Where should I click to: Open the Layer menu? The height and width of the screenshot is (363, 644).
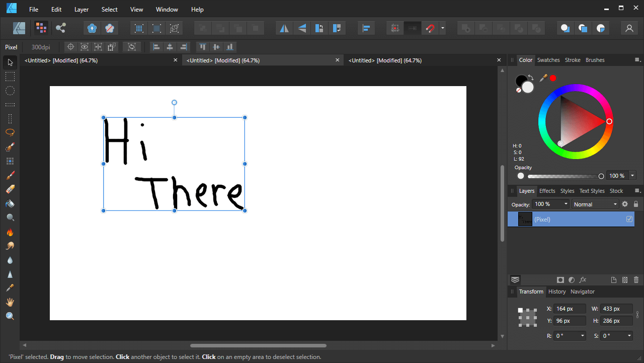click(81, 9)
